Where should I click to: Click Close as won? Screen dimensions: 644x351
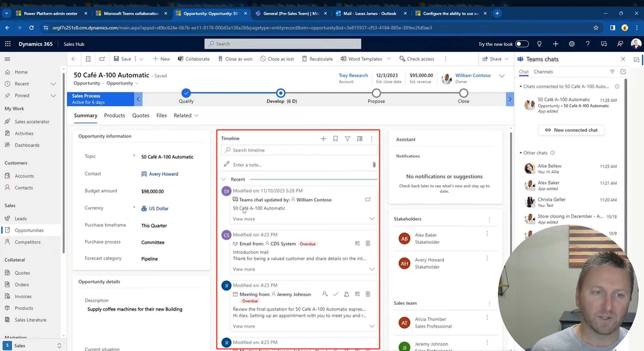pyautogui.click(x=235, y=59)
